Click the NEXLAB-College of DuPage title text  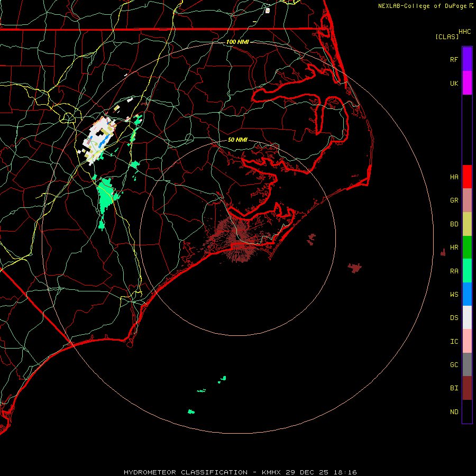(422, 6)
